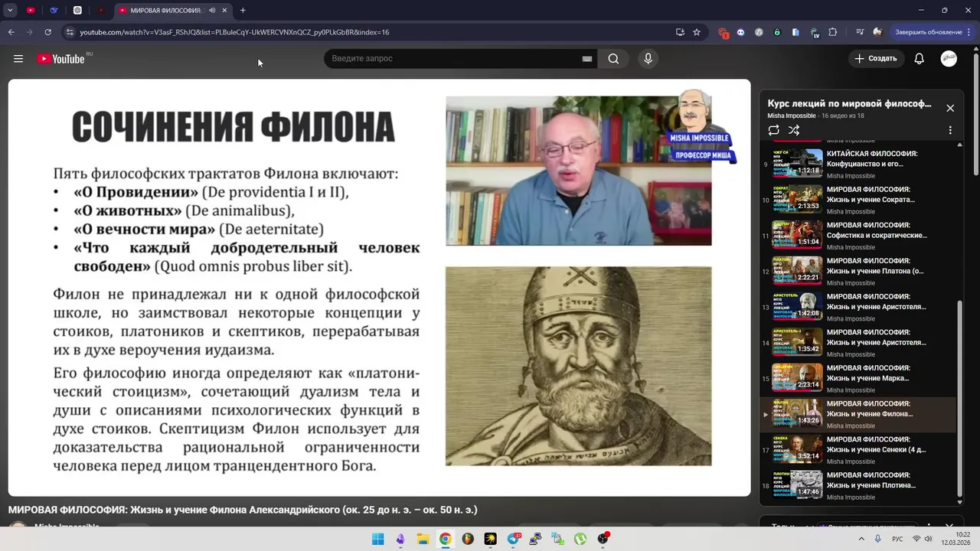This screenshot has height=551, width=980.
Task: Switch the РУС keyboard language indicator
Action: click(897, 539)
